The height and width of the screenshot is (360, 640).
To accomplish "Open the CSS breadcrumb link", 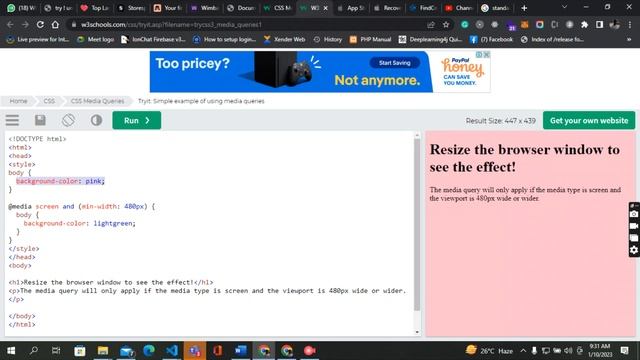I will (x=49, y=101).
